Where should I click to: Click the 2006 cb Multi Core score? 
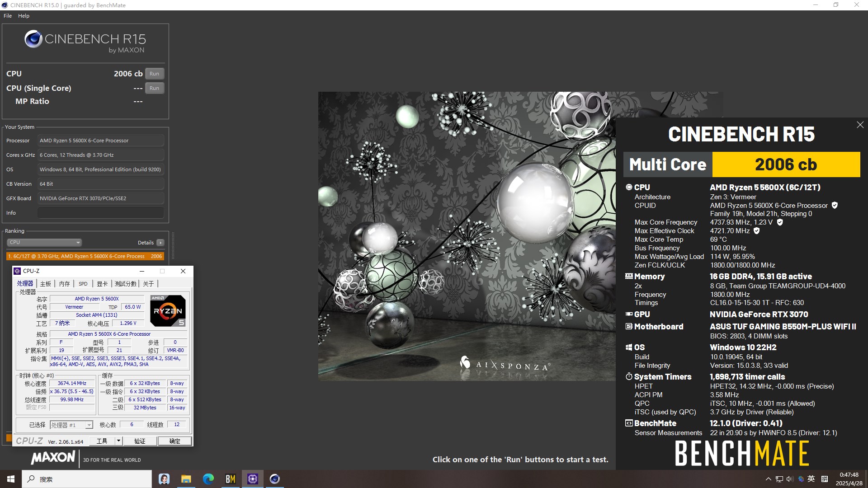pos(786,164)
